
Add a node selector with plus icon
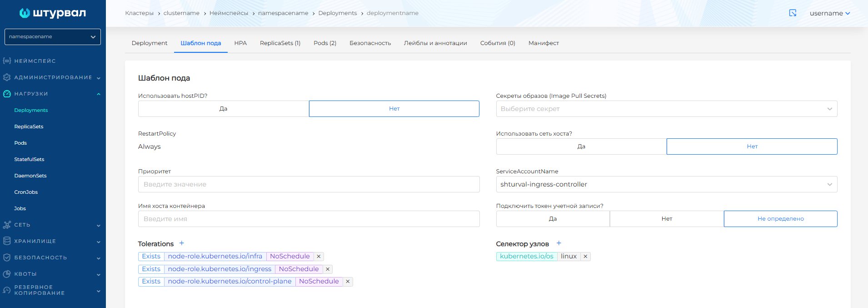tap(559, 243)
